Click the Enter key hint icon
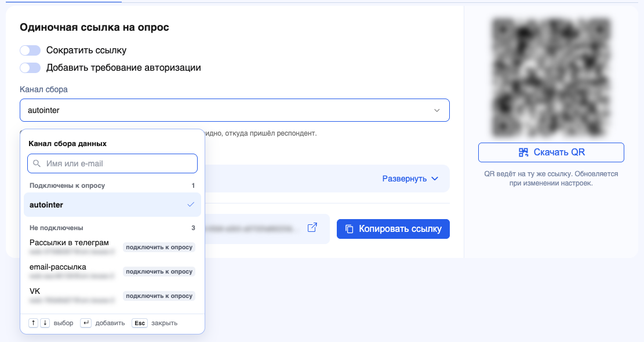This screenshot has height=342, width=644. tap(85, 323)
